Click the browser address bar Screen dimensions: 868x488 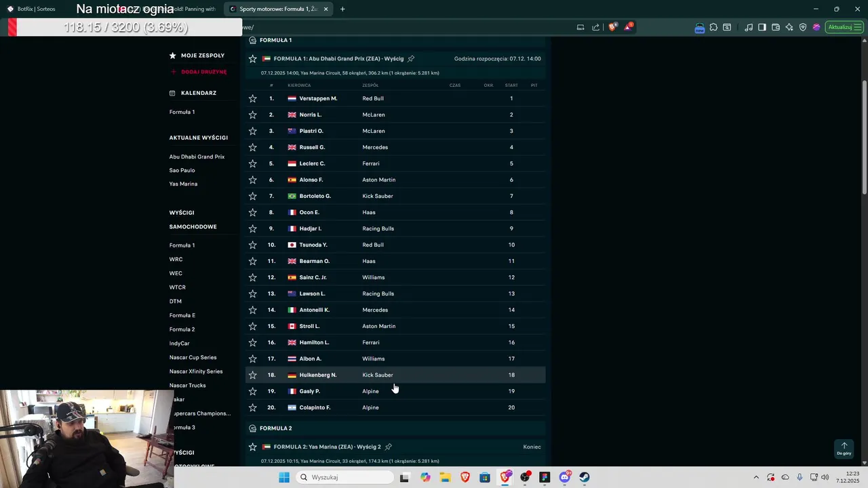click(407, 27)
